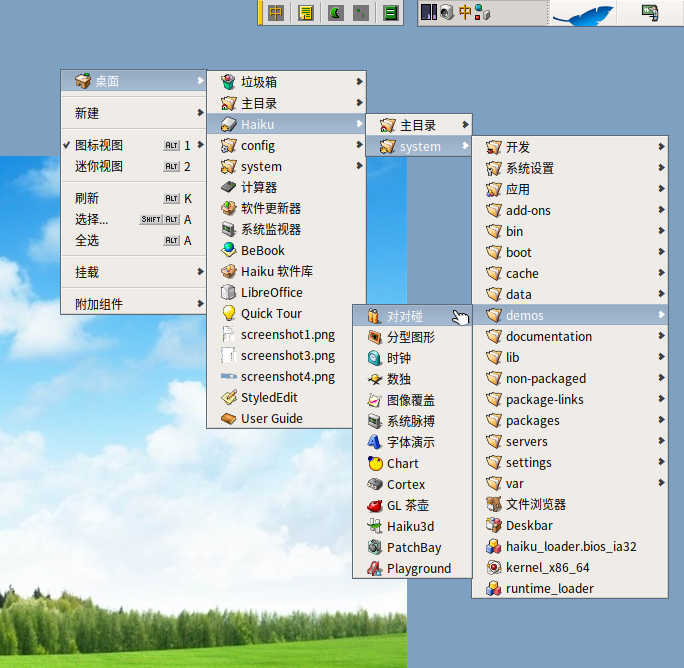Open 系统监视器 system monitor
The height and width of the screenshot is (668, 684).
coord(286,229)
